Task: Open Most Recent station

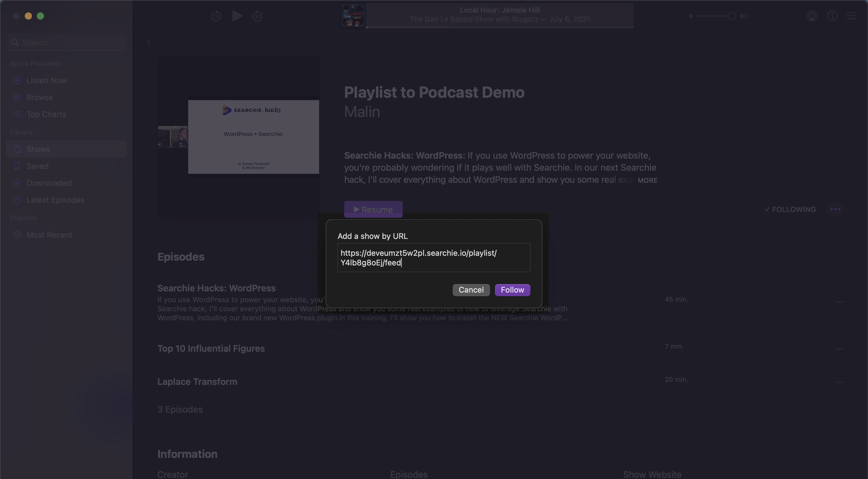Action: 66,235
